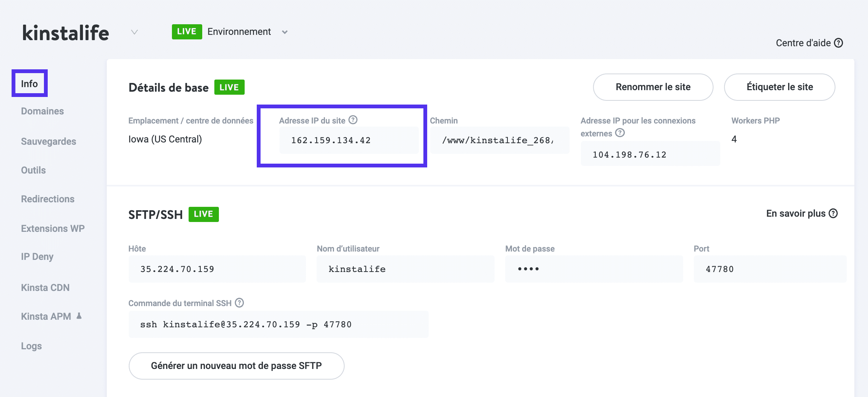Select Info in the sidebar
This screenshot has width=868, height=397.
(x=30, y=83)
